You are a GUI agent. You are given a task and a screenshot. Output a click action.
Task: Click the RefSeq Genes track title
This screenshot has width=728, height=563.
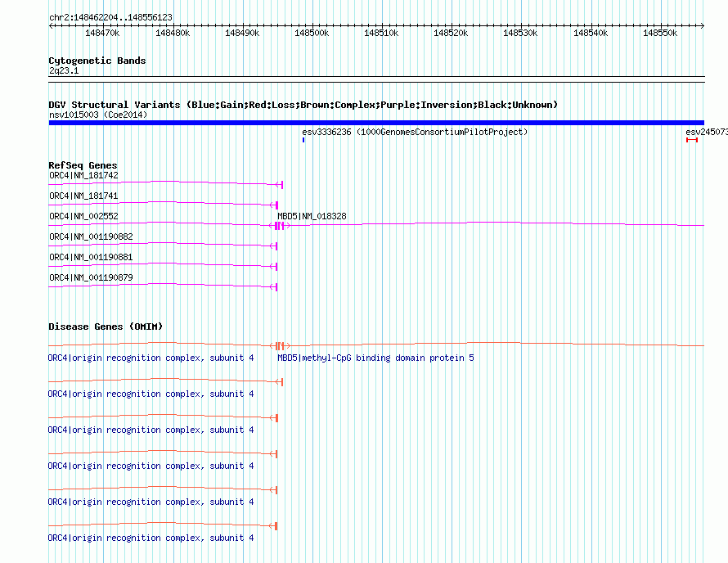pyautogui.click(x=83, y=165)
